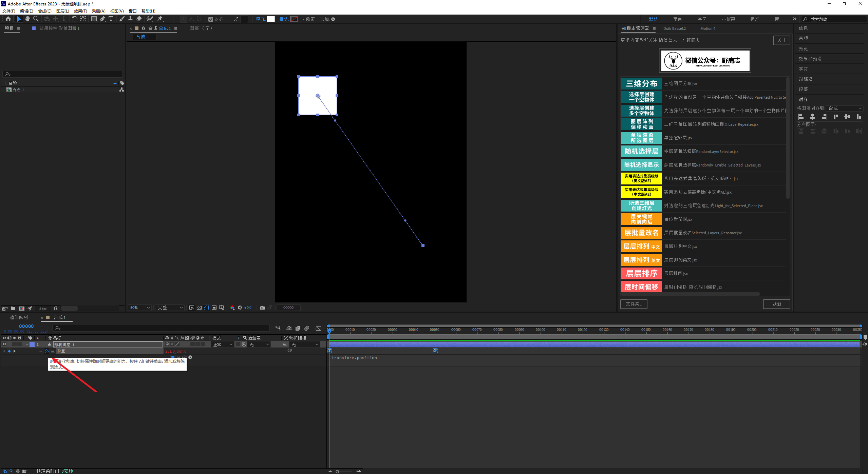This screenshot has width=868, height=474.
Task: Switch to the Motion 4 tab
Action: point(707,28)
